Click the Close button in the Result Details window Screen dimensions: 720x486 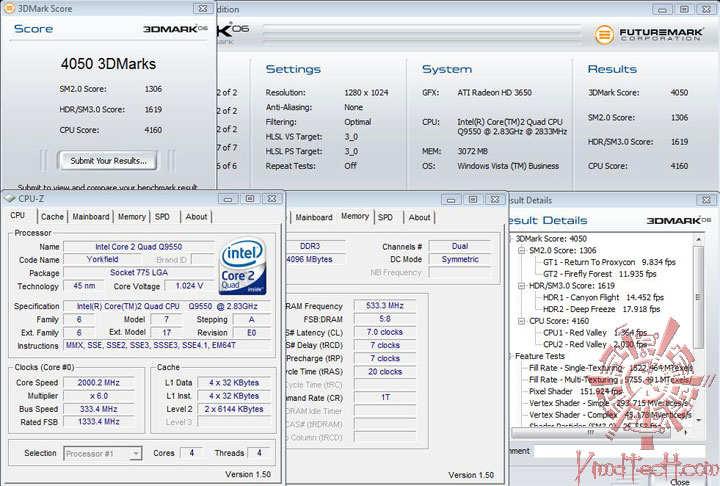pyautogui.click(x=680, y=481)
